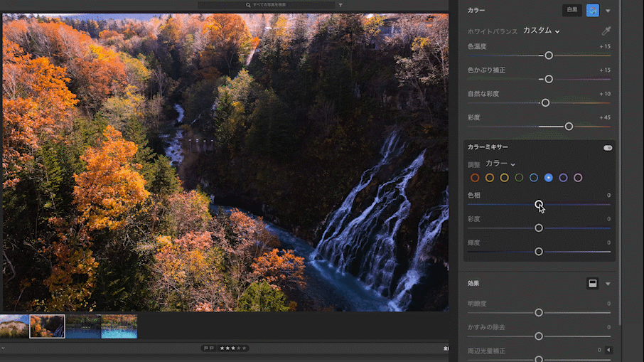Click the 効果 panel vignette icon
This screenshot has height=362, width=644.
(x=592, y=284)
